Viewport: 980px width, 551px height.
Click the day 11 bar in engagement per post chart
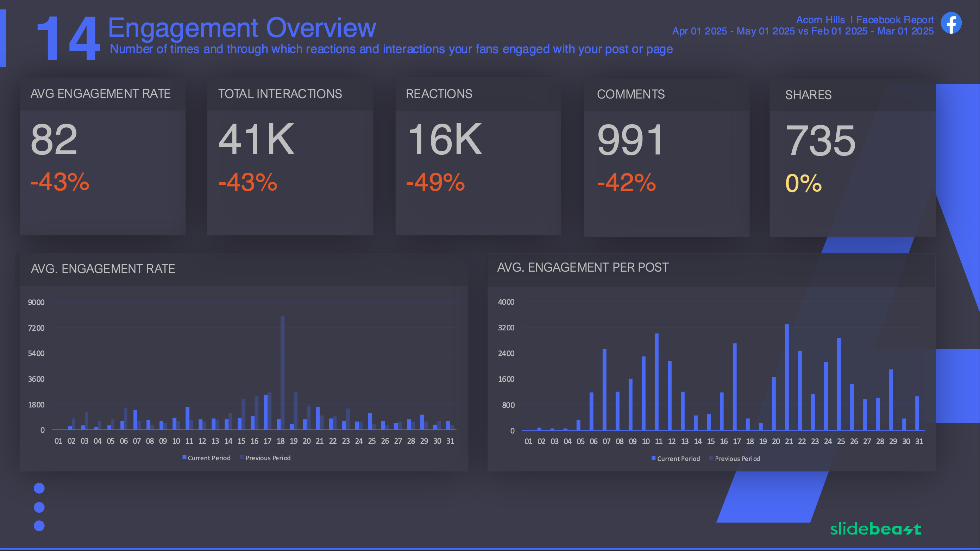pyautogui.click(x=657, y=382)
